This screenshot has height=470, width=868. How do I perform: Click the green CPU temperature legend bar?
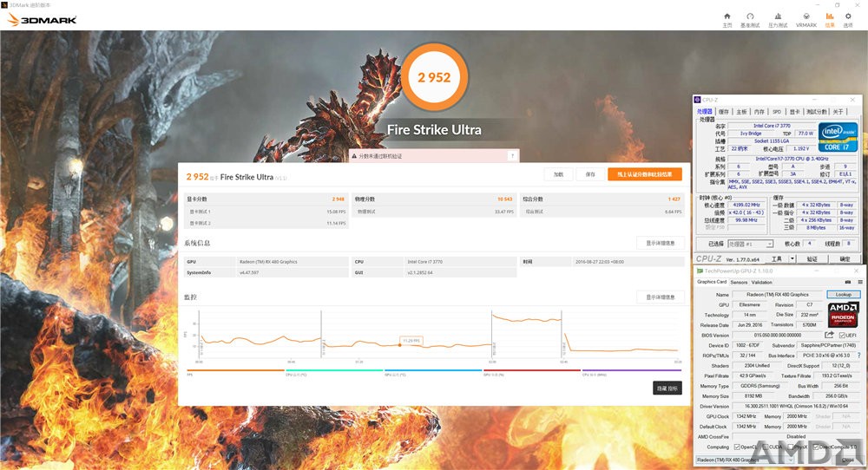[x=334, y=370]
